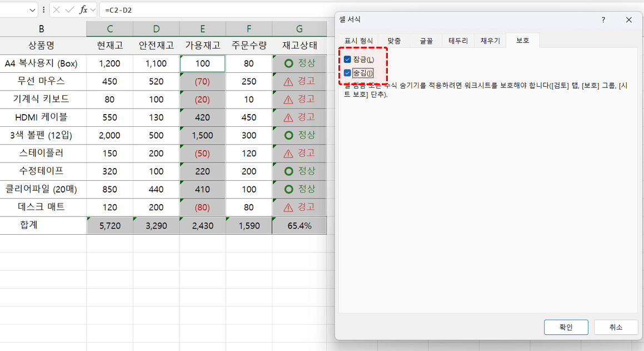Open the 글꼴 tab
644x351 pixels.
click(x=426, y=41)
